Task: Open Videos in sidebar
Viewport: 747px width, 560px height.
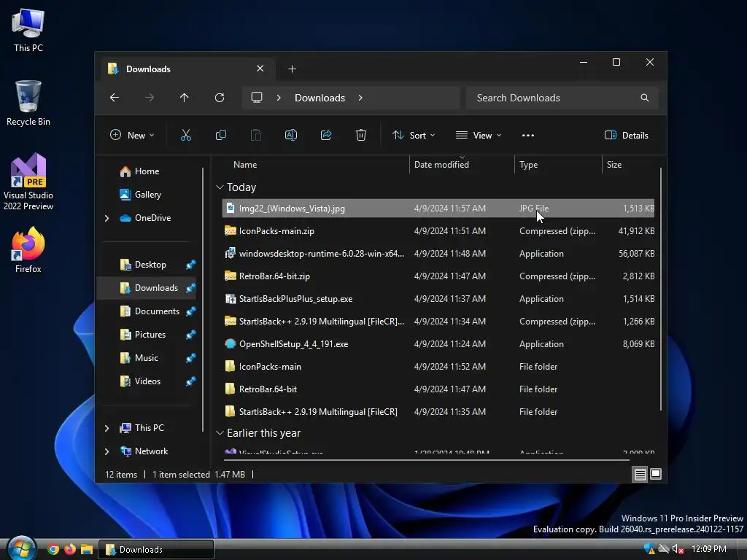Action: coord(147,381)
